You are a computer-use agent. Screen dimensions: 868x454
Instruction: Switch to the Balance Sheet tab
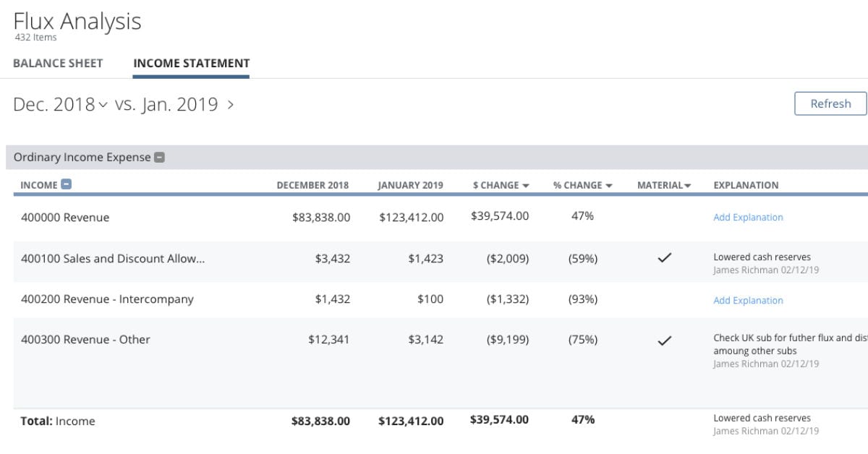click(x=58, y=63)
